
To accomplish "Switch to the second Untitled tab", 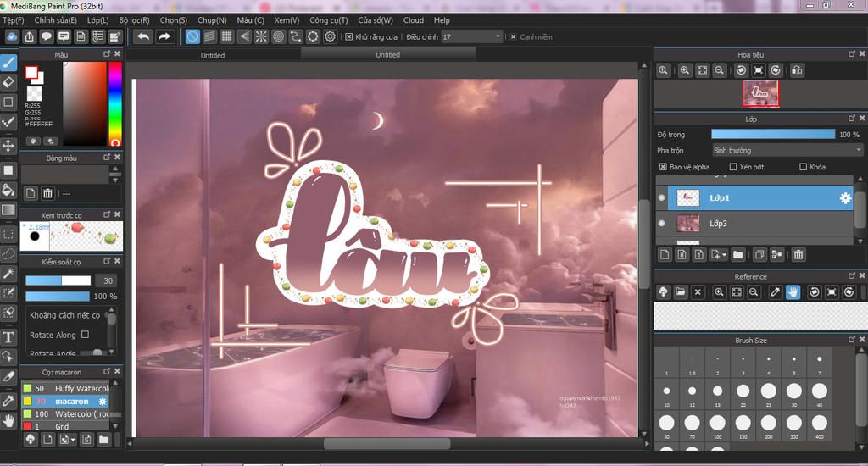I will tap(387, 54).
